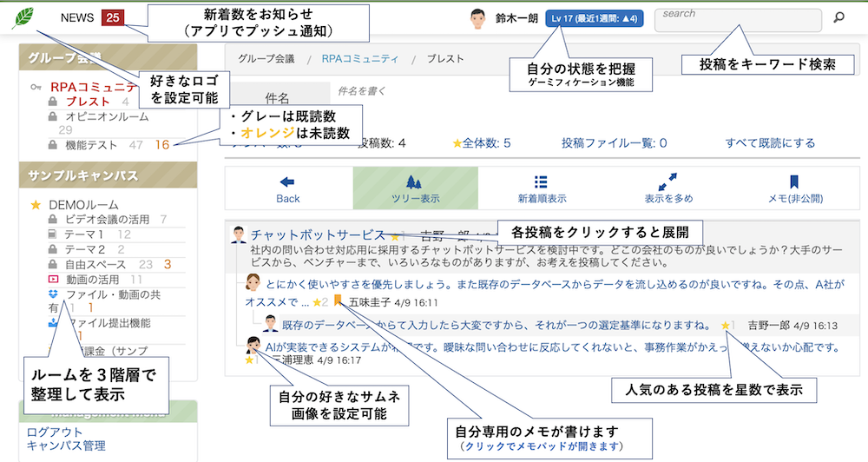Screen dimensions: 868x462
Task: Expand the チャットボットサービス post
Action: 317,234
